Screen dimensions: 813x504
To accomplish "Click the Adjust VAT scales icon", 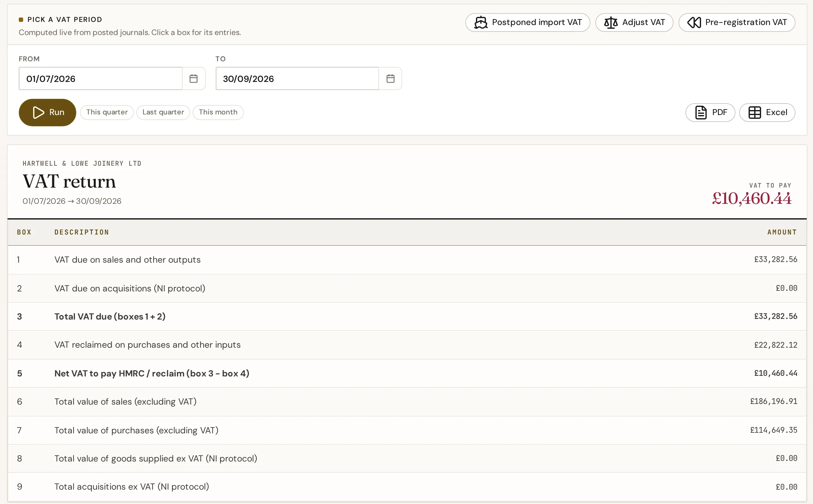I will point(611,22).
